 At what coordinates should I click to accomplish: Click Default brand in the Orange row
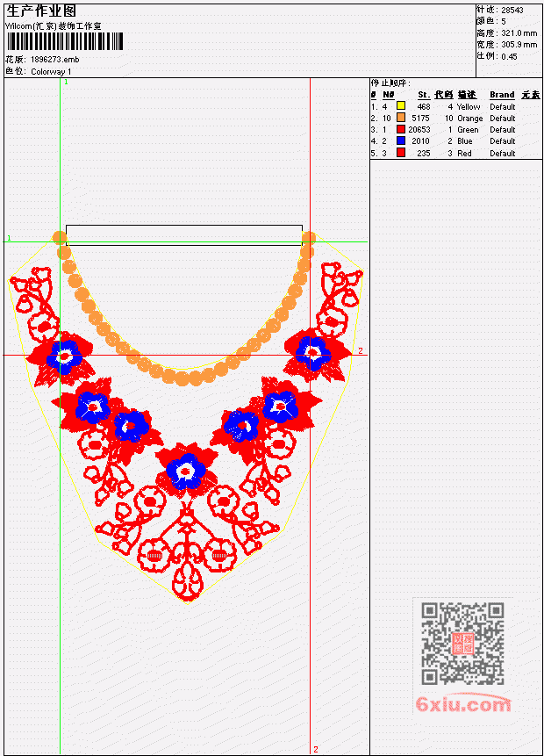[x=503, y=119]
